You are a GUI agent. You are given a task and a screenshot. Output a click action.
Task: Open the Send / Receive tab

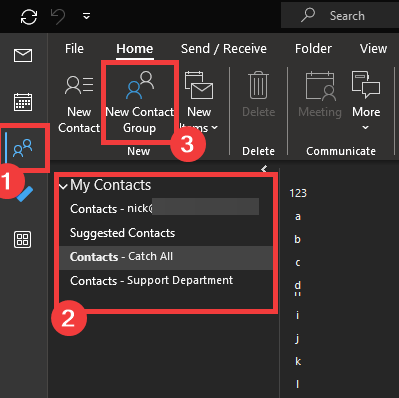point(224,49)
